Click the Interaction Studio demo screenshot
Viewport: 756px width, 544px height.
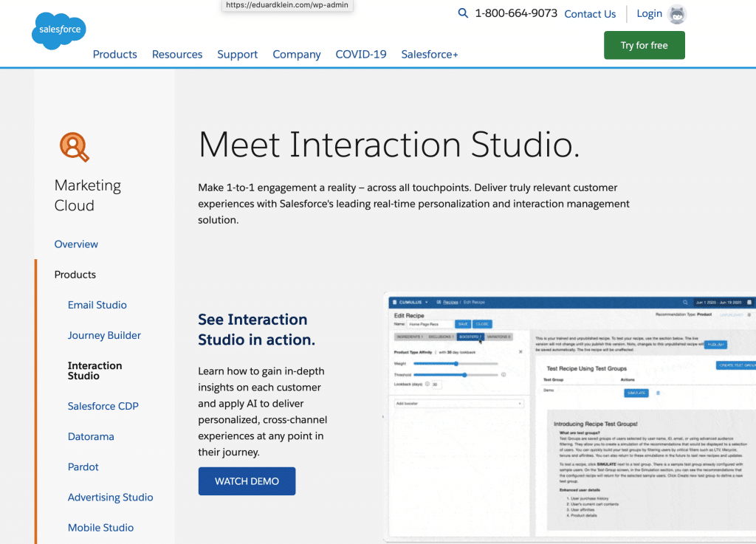click(x=570, y=417)
